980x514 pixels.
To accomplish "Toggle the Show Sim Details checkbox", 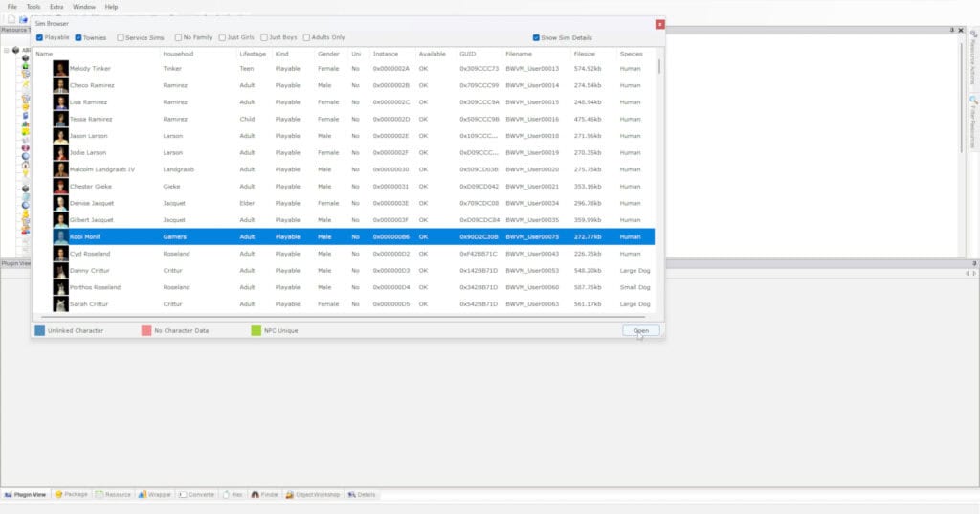I will click(x=537, y=38).
